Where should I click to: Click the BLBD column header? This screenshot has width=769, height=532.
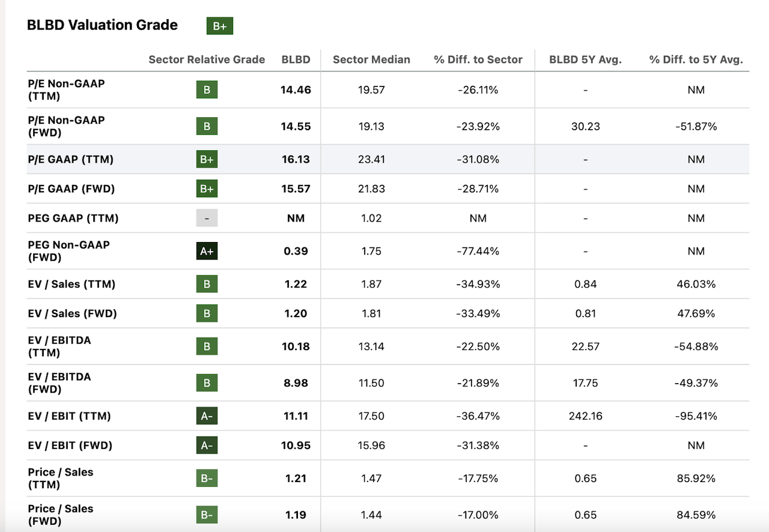tap(296, 59)
